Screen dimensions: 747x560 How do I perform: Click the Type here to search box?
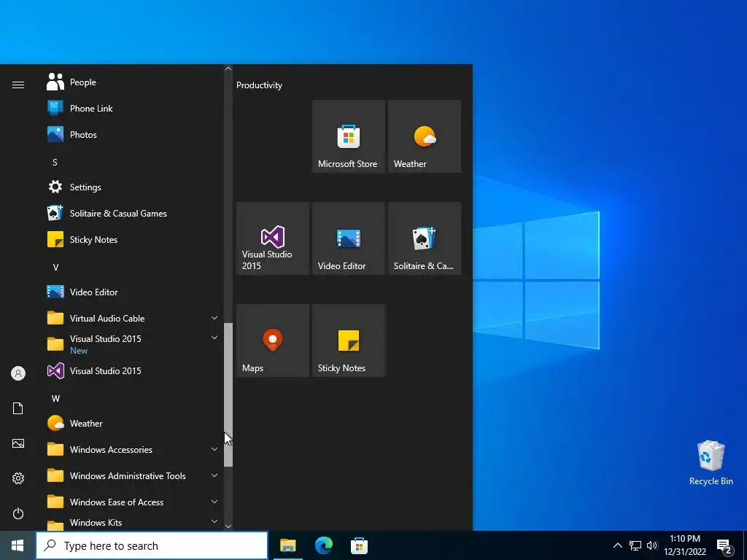point(152,545)
